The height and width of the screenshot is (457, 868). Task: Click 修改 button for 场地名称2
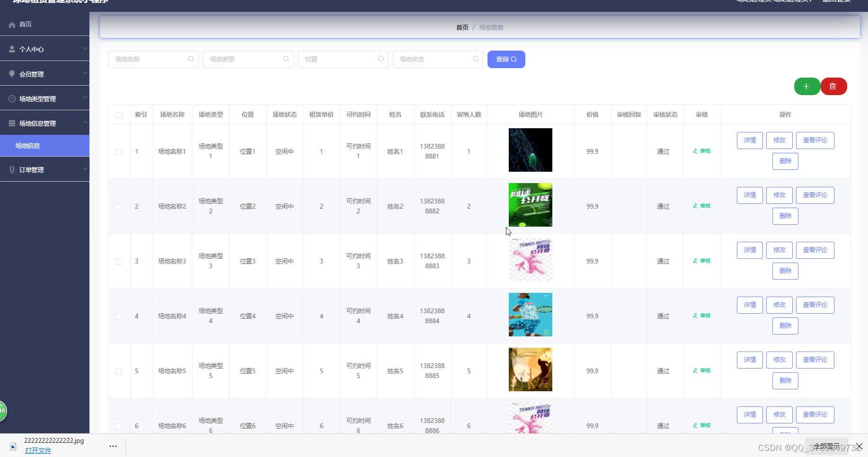coord(779,195)
